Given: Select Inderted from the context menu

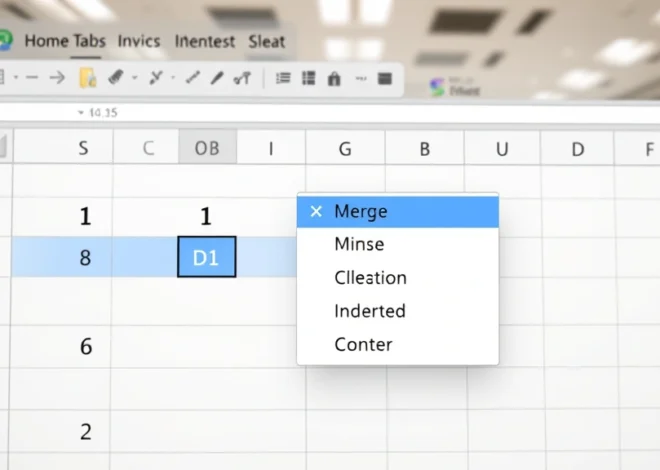Looking at the screenshot, I should [x=398, y=311].
